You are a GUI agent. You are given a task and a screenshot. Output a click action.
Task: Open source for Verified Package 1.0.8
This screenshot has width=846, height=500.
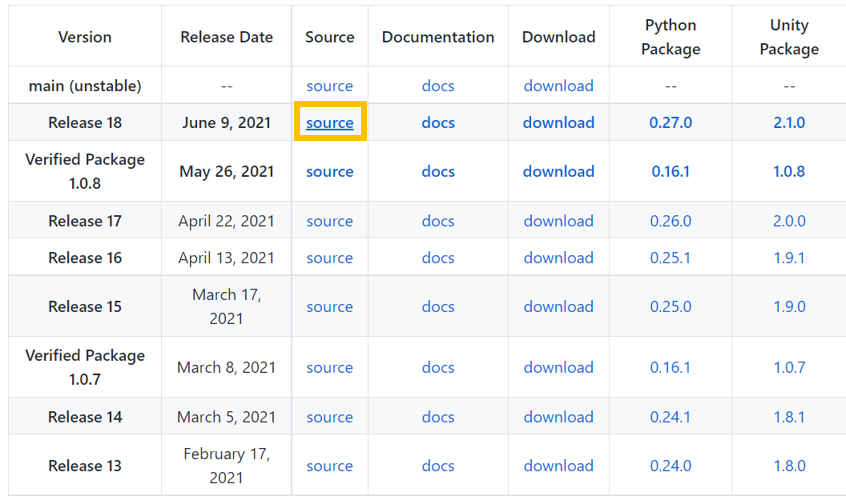(x=330, y=172)
